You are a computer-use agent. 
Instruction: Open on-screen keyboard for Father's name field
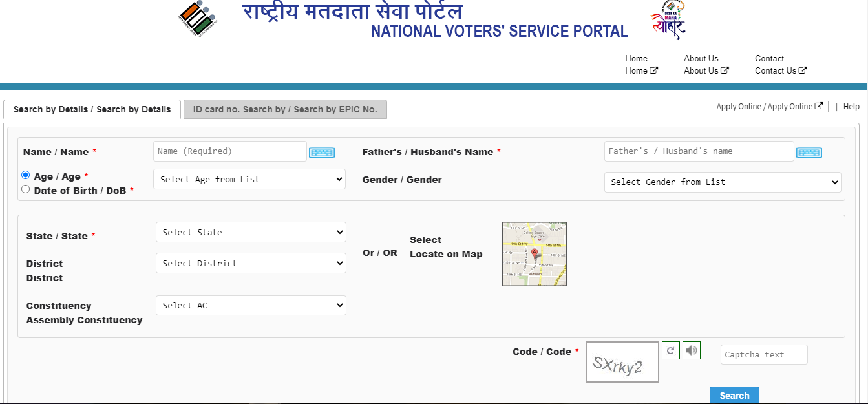pos(809,151)
